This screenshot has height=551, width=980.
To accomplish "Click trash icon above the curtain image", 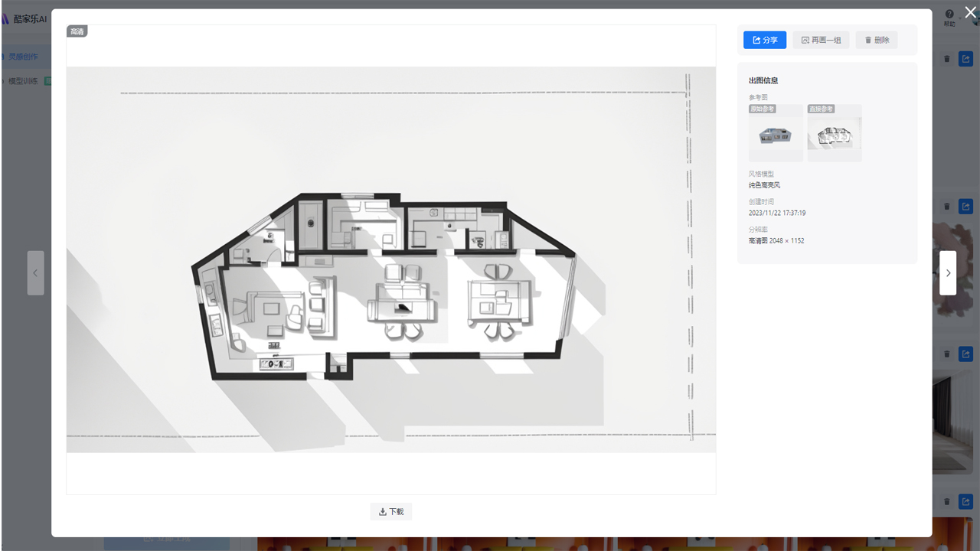I will click(947, 354).
